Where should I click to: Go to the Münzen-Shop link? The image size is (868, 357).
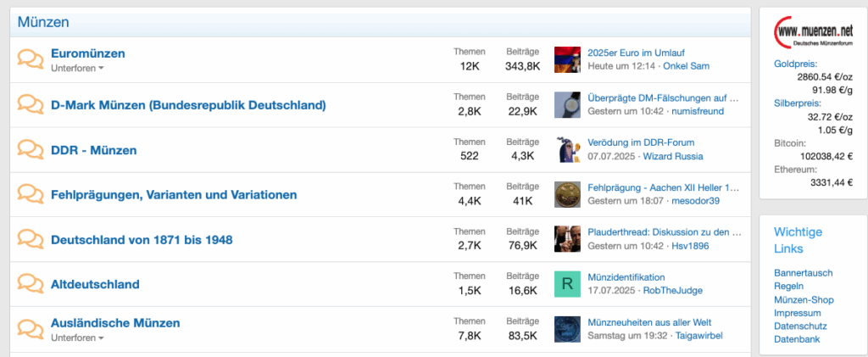point(804,299)
